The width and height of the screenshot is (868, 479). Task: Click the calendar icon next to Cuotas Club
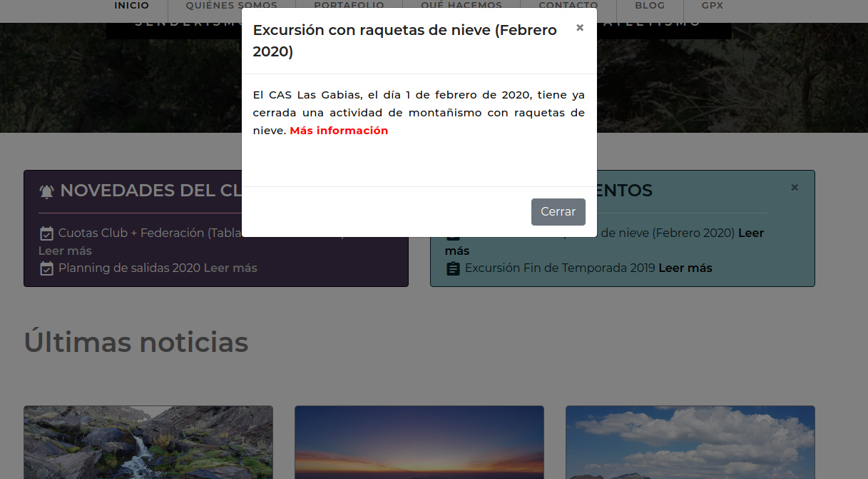click(46, 233)
